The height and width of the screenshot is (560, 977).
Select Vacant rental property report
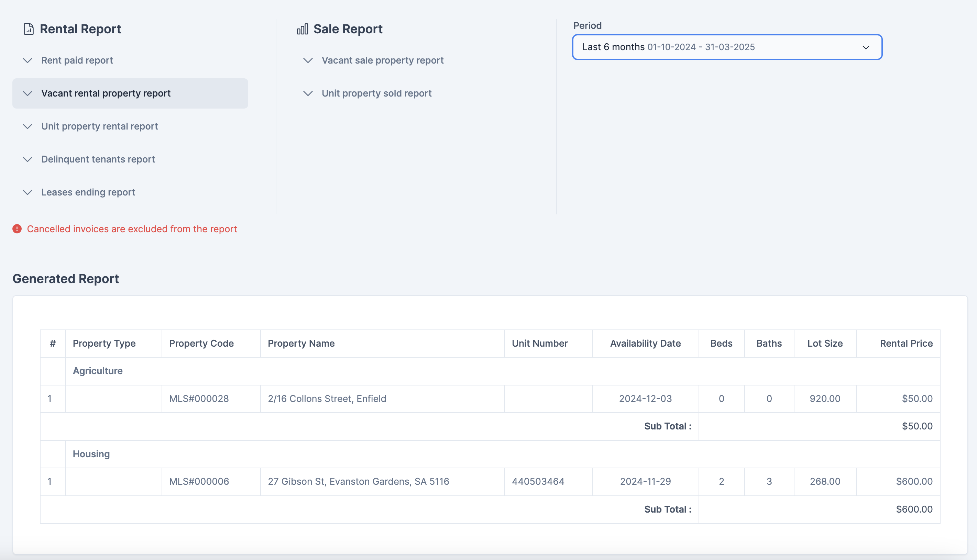[106, 93]
